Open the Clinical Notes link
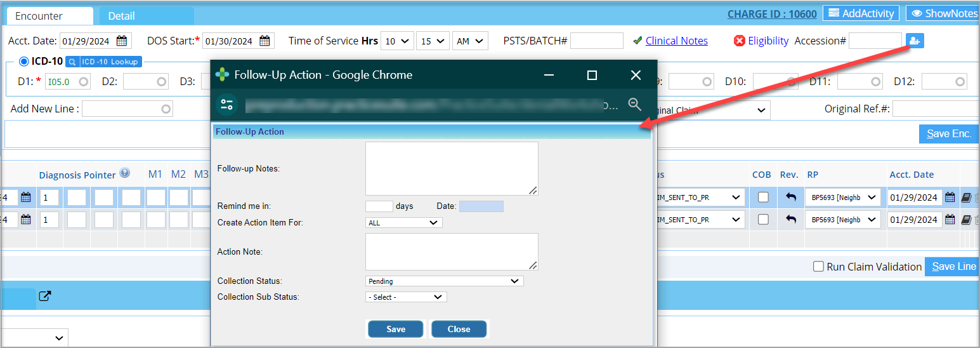Image resolution: width=980 pixels, height=348 pixels. click(676, 41)
